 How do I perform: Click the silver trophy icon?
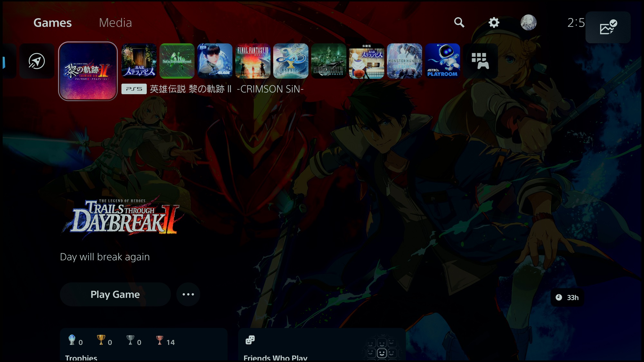click(130, 340)
